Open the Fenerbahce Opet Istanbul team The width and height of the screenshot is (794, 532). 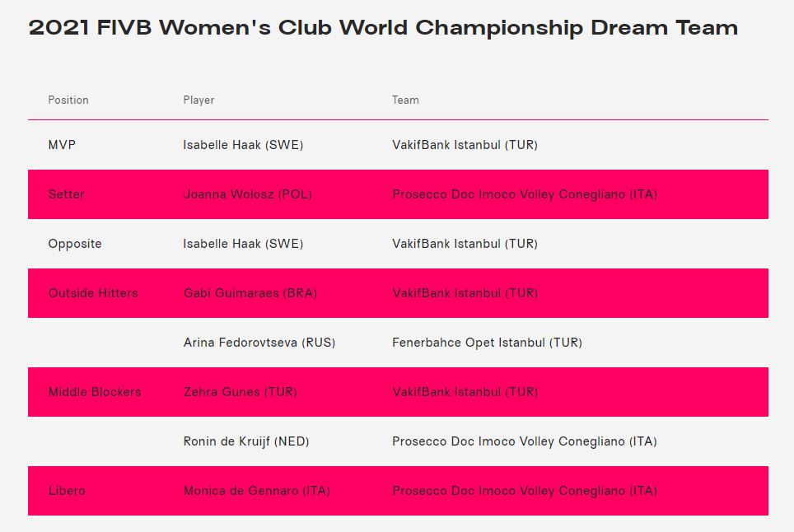[487, 343]
